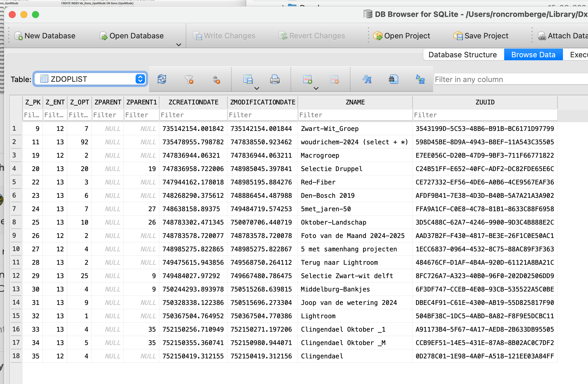Image resolution: width=588 pixels, height=384 pixels.
Task: Click the Open Project button
Action: point(402,36)
